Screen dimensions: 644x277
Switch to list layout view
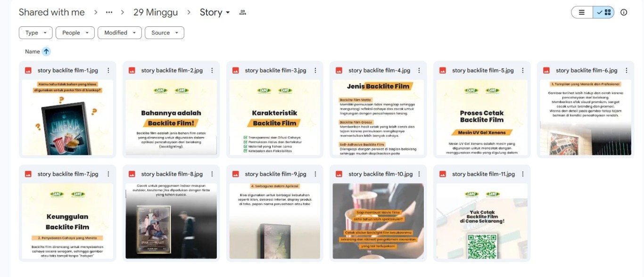point(582,12)
